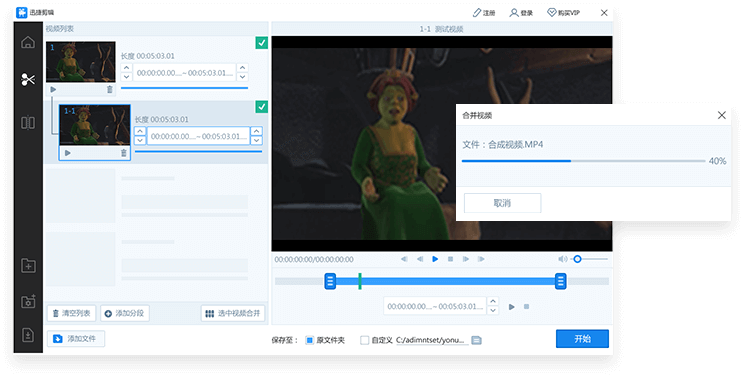Open the split-screen tool in sidebar

click(28, 123)
